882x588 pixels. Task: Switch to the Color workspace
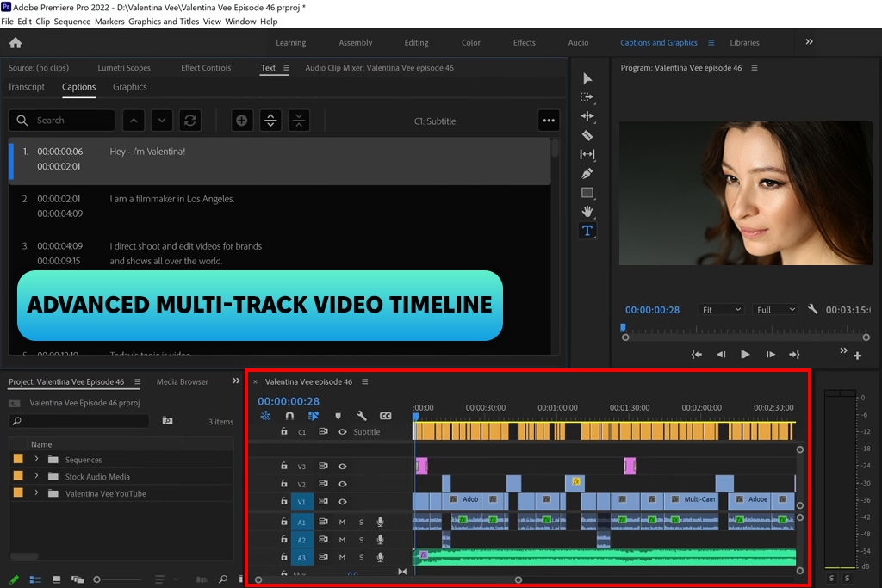(x=471, y=43)
